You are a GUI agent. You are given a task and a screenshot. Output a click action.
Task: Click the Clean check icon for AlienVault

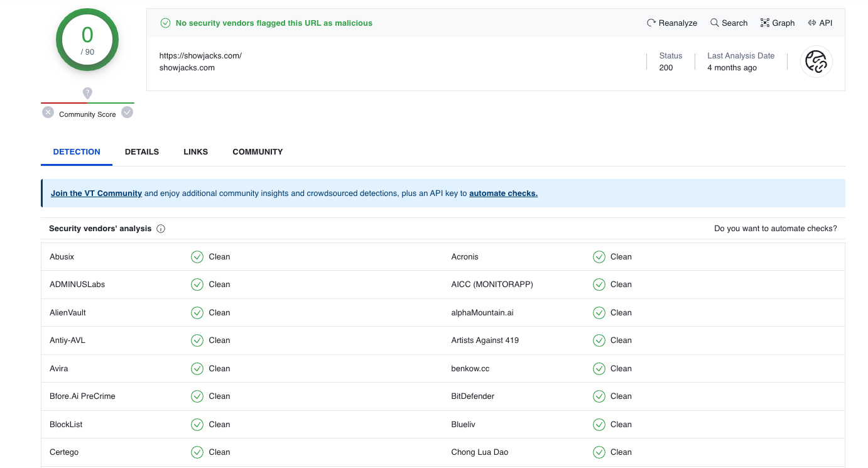(197, 312)
